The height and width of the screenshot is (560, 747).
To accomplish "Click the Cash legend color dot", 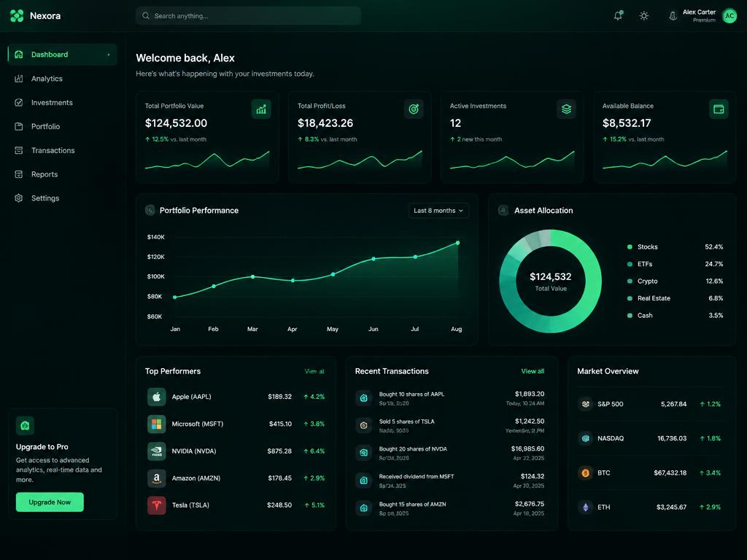I will [630, 315].
